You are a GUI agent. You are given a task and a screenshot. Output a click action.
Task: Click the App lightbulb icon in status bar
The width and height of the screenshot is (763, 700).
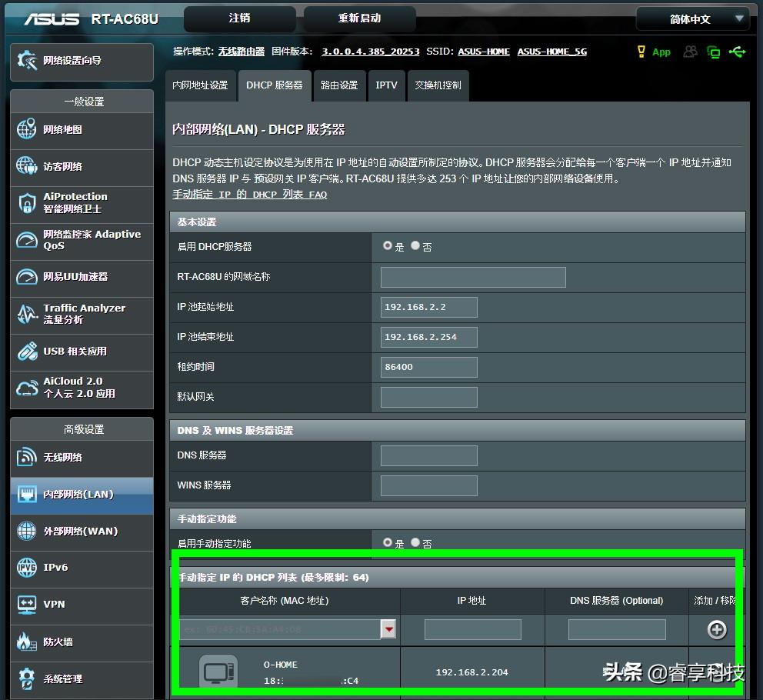click(641, 52)
